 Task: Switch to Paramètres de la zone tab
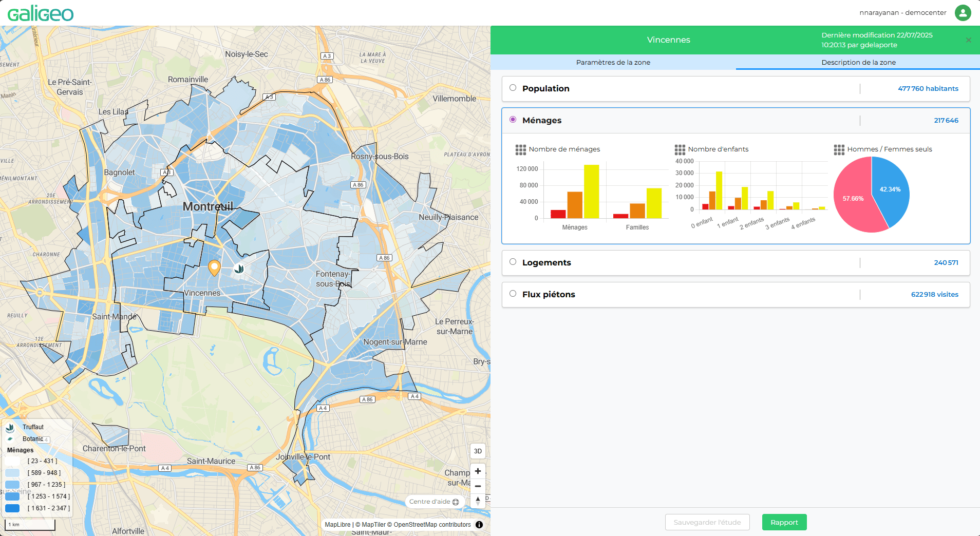click(613, 62)
